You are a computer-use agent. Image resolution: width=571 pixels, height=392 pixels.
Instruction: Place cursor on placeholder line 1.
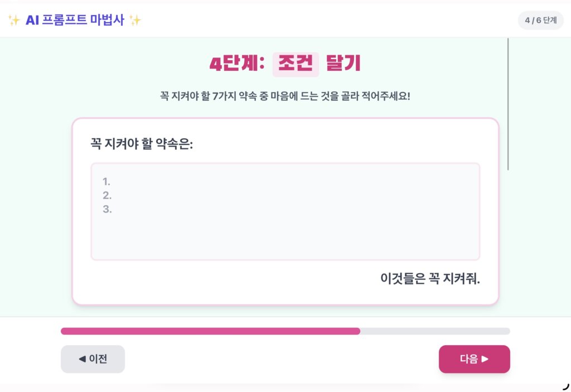point(107,181)
